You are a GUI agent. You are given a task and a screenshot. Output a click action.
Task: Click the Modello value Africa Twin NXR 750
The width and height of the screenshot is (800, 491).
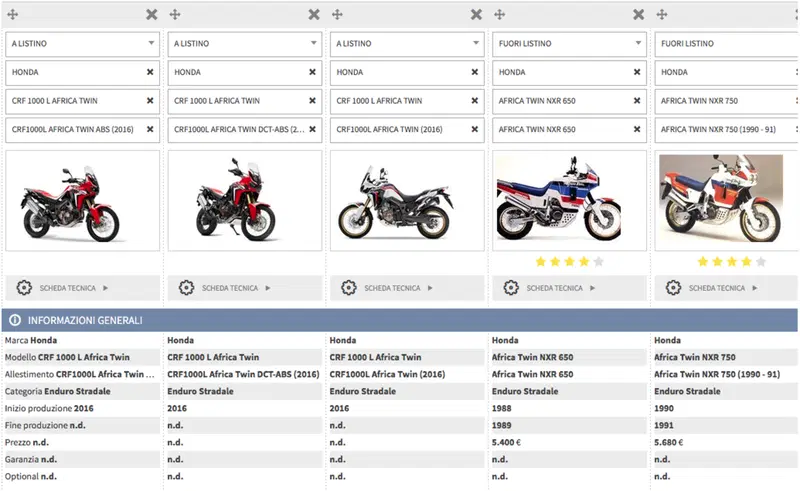pyautogui.click(x=695, y=357)
